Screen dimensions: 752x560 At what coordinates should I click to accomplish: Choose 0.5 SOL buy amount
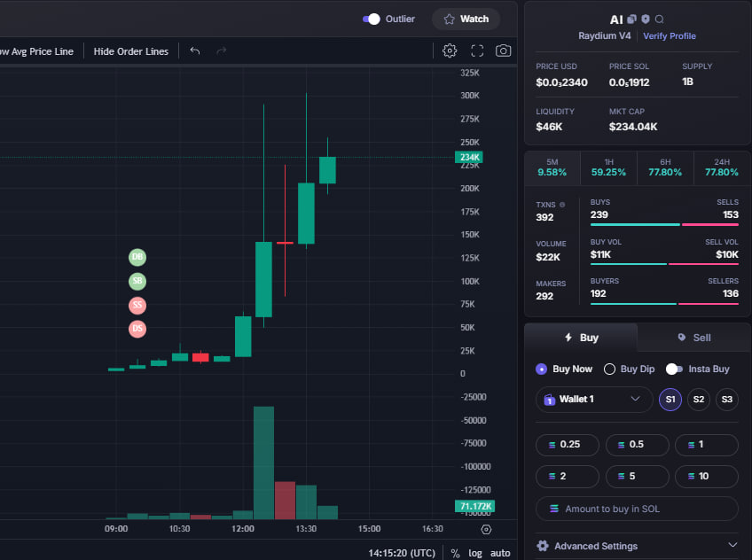tap(637, 445)
